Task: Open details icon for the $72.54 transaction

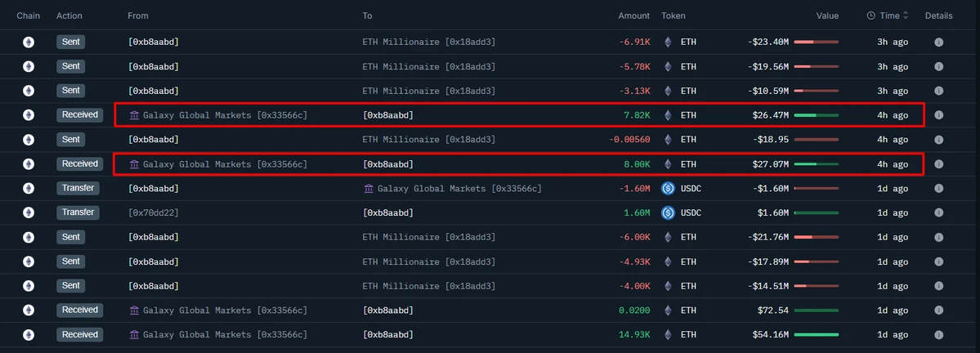Action: pos(938,311)
